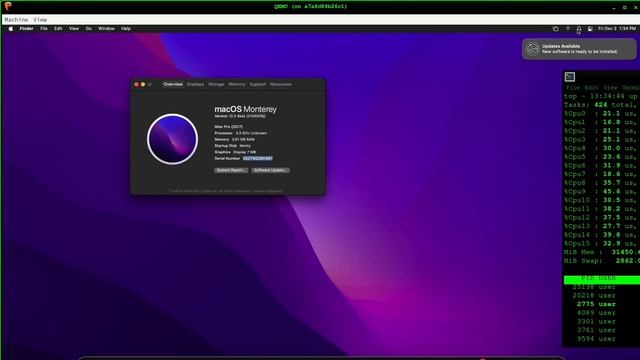This screenshot has height=360, width=640.
Task: Switch to the Memory tab
Action: [237, 84]
